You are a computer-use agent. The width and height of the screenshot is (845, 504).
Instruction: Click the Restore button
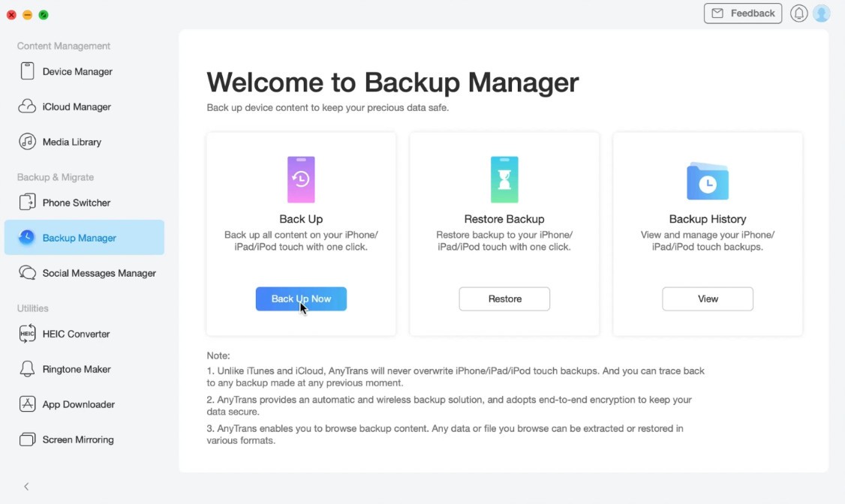(x=504, y=298)
